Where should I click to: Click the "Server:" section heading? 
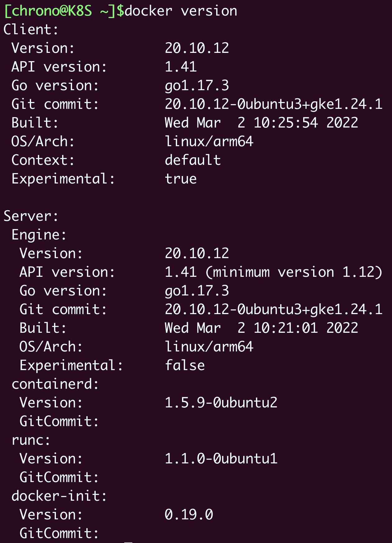coord(31,216)
